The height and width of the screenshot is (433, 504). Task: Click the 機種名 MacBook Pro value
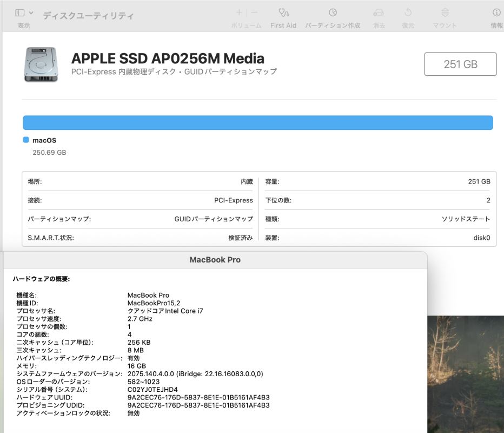[x=148, y=296]
